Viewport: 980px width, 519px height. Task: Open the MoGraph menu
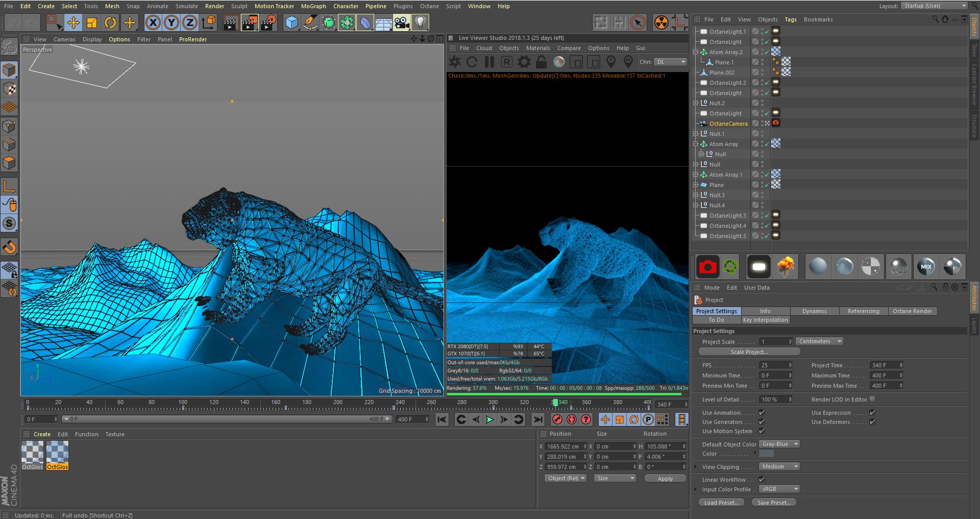pos(313,6)
